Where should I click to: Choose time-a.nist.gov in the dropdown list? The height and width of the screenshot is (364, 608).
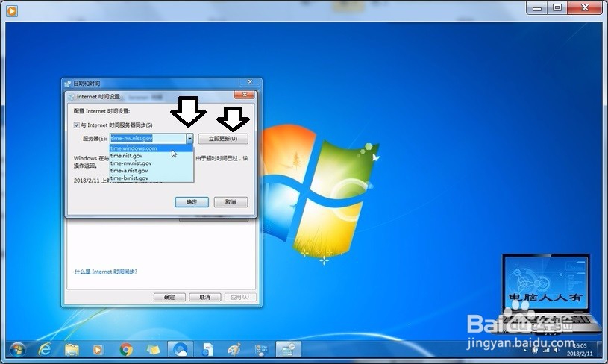pos(151,171)
